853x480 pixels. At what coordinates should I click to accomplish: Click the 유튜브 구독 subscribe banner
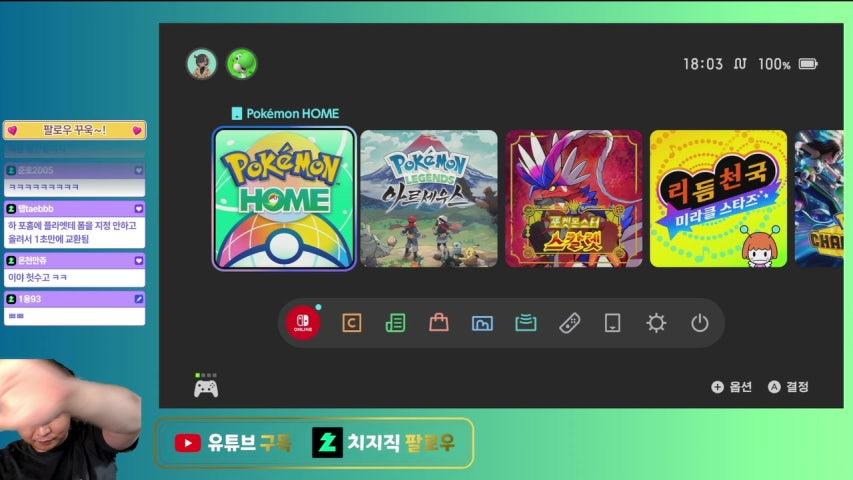(233, 443)
